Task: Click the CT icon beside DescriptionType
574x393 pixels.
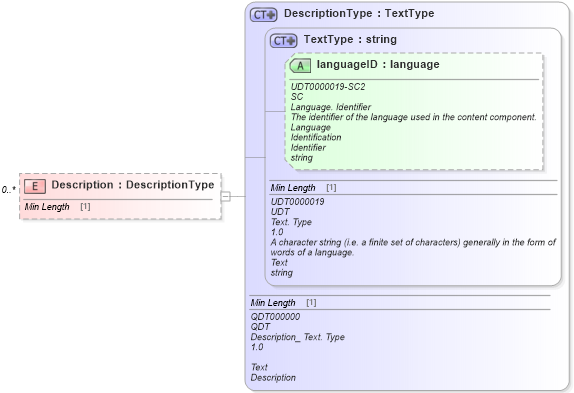Action: [264, 15]
